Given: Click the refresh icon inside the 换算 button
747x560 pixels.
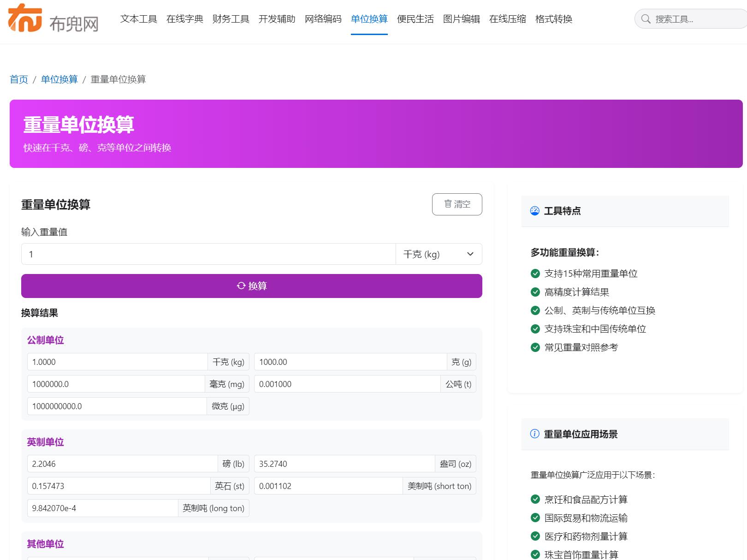Looking at the screenshot, I should click(x=240, y=286).
